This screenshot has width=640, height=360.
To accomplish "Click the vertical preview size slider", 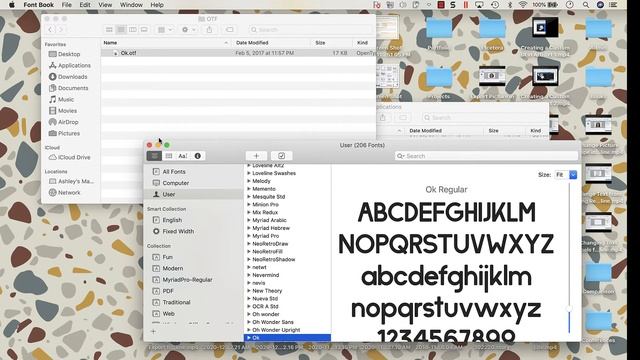I will click(x=569, y=309).
